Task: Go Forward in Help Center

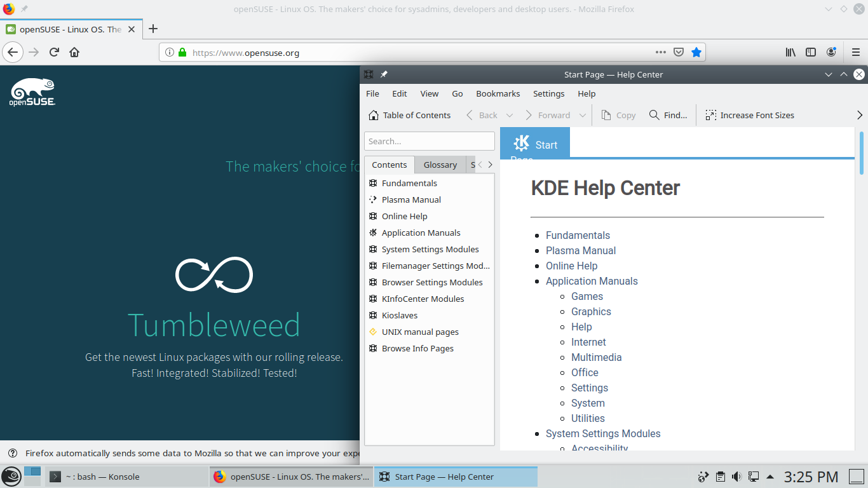Action: (x=548, y=115)
